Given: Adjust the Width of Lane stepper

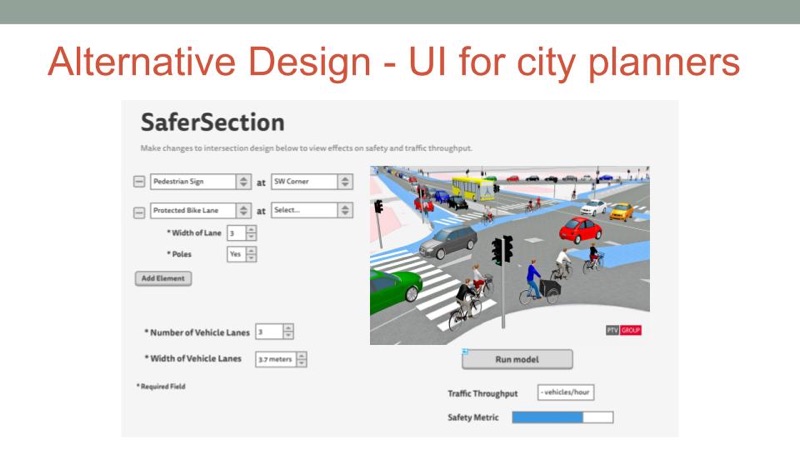Looking at the screenshot, I should tap(251, 233).
